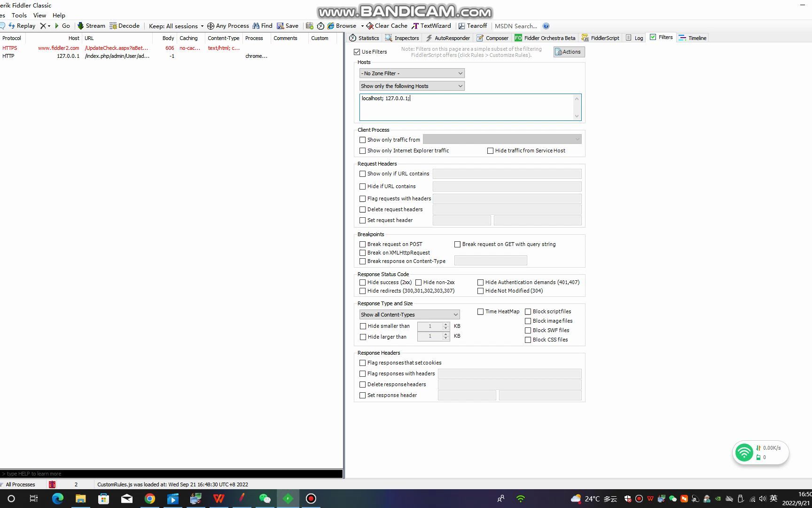The width and height of the screenshot is (812, 508).
Task: Check Flag responses that set cookies
Action: pos(362,363)
